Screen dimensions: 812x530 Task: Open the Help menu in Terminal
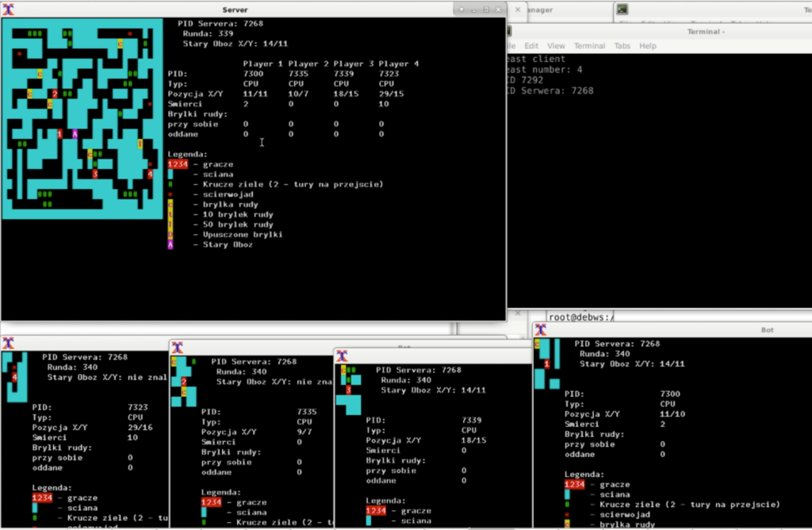click(648, 46)
